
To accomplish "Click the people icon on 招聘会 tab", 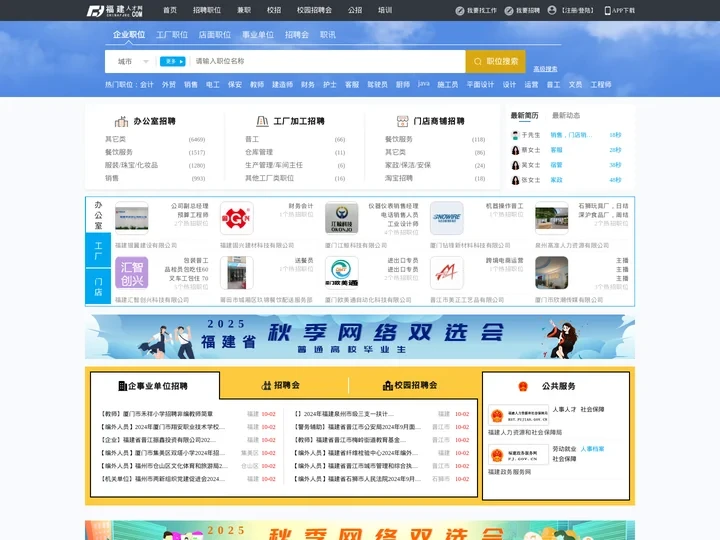I will [266, 386].
